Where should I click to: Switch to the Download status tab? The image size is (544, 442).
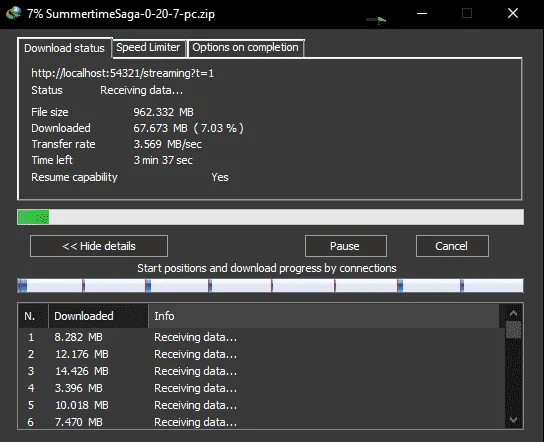(65, 48)
